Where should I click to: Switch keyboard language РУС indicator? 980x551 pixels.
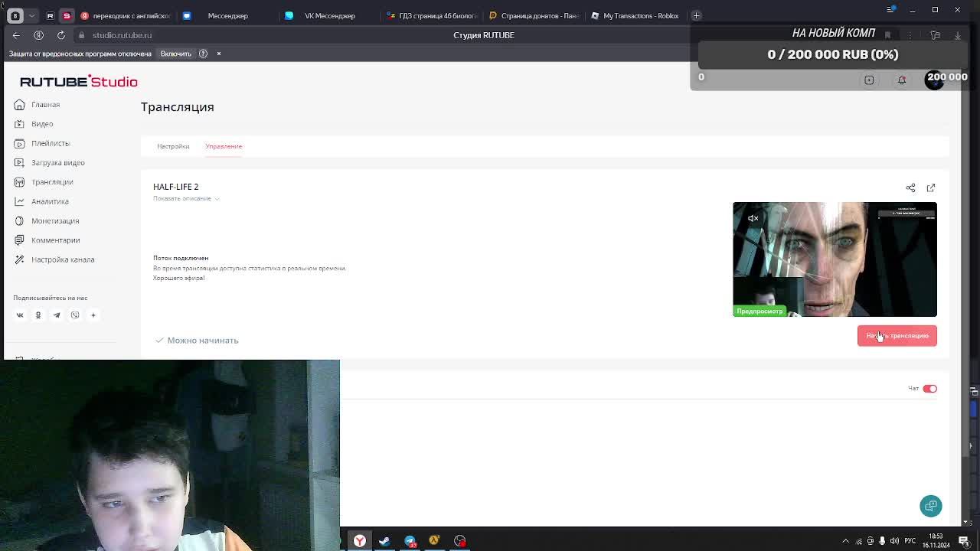click(910, 541)
